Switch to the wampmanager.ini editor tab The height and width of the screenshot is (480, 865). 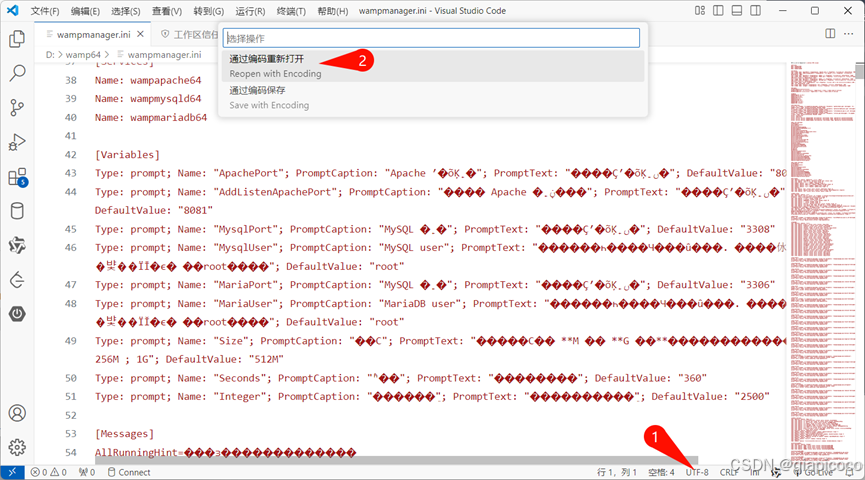pyautogui.click(x=93, y=34)
